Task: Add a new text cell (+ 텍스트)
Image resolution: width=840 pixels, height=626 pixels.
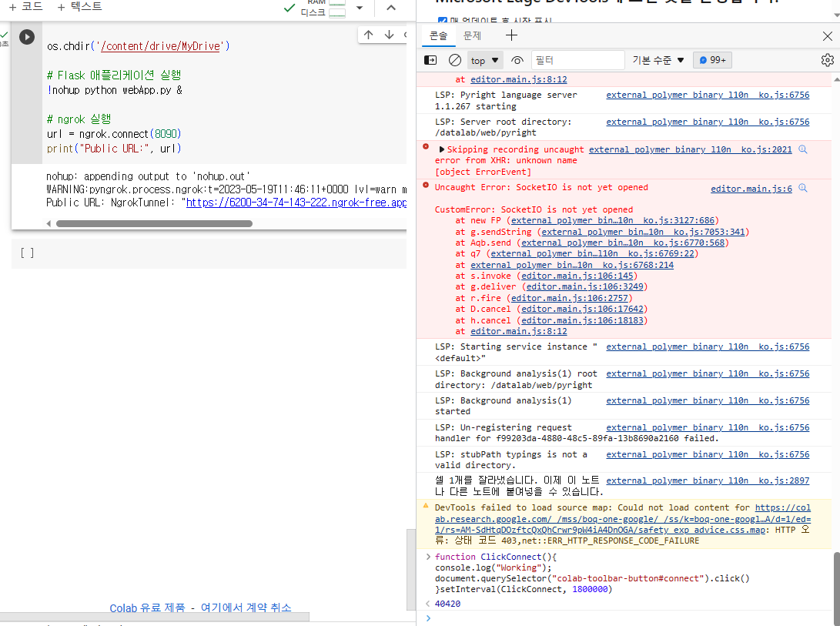Action: coord(79,6)
